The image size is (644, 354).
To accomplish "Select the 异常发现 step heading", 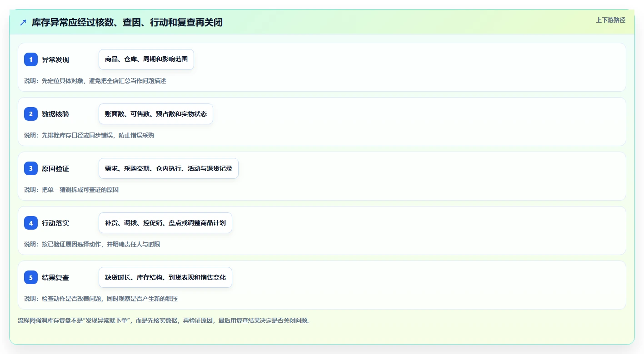I will pyautogui.click(x=55, y=59).
